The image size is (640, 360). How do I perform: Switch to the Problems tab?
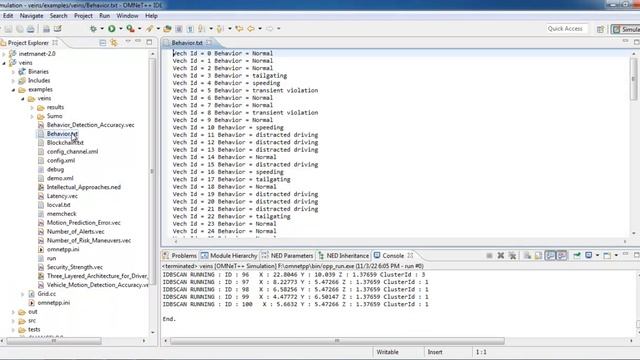click(x=180, y=256)
